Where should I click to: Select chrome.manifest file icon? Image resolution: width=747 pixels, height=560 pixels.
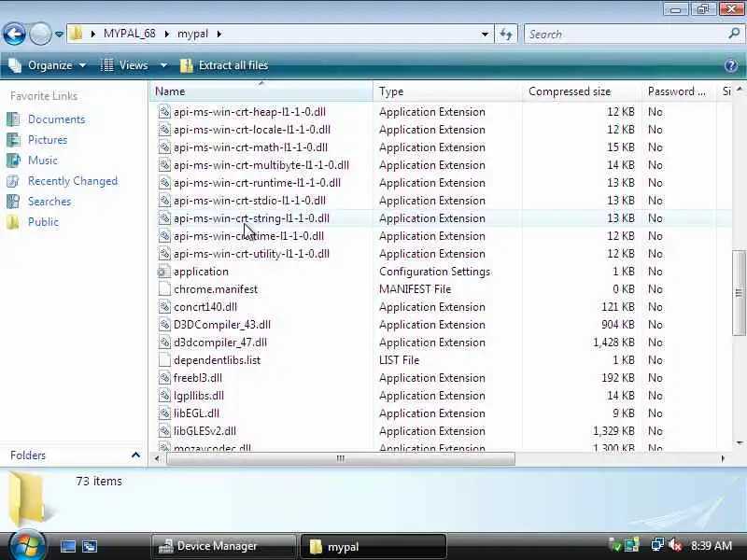pyautogui.click(x=164, y=289)
